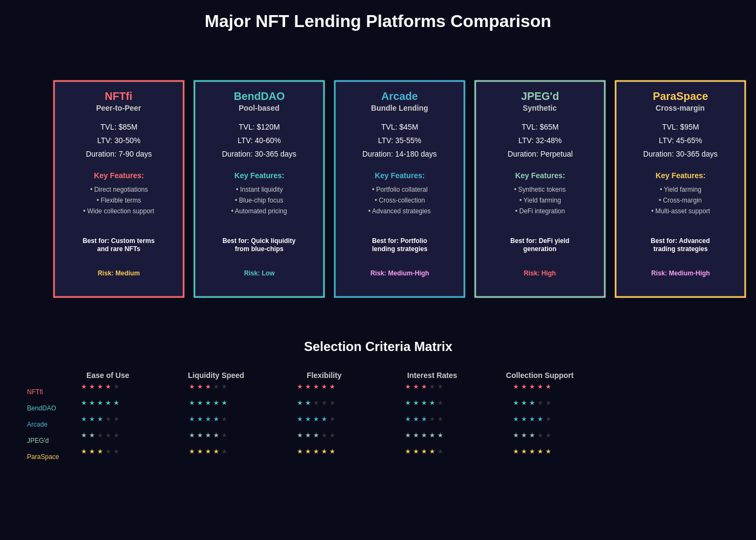Image resolution: width=756 pixels, height=540 pixels.
Task: Click 'LTV: 35-55%' in the Arcade card
Action: point(400,140)
